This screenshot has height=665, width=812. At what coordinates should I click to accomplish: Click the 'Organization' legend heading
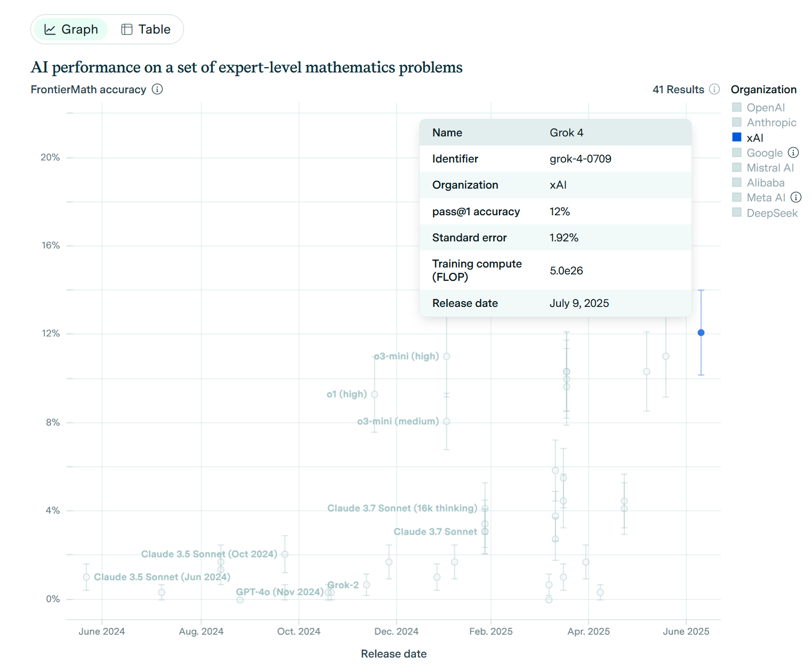pyautogui.click(x=763, y=90)
